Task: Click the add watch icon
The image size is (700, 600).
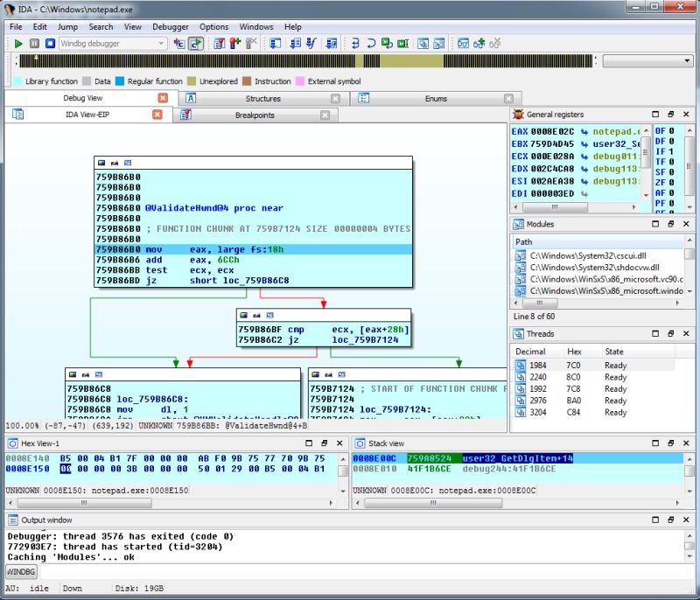Action: (479, 43)
